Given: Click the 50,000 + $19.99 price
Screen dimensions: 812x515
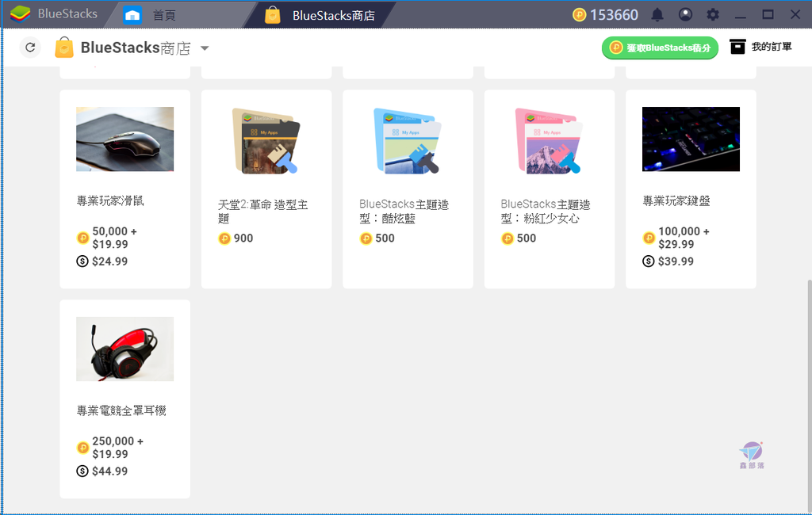Looking at the screenshot, I should [x=114, y=238].
